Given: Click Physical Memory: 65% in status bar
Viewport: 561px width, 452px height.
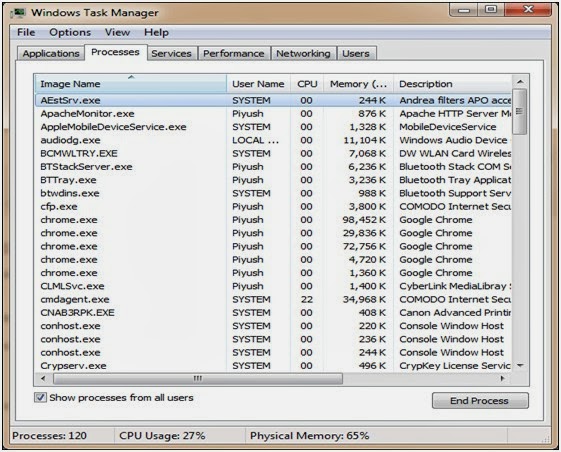Looking at the screenshot, I should 309,436.
